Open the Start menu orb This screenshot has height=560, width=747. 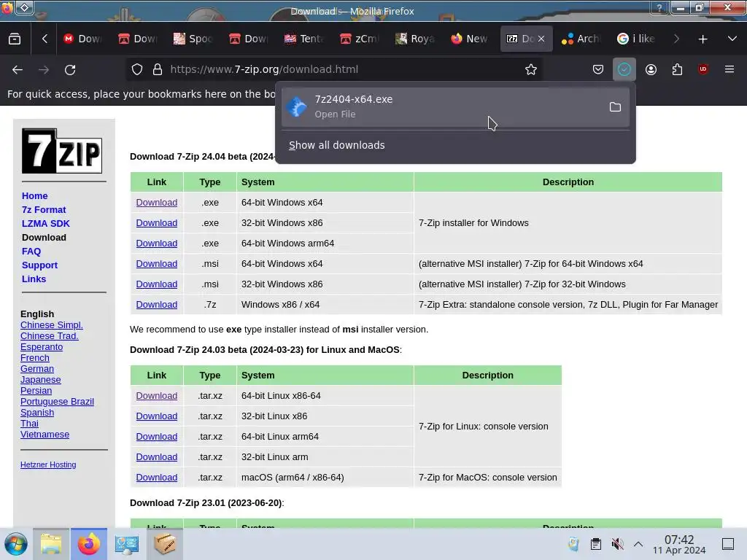point(16,544)
